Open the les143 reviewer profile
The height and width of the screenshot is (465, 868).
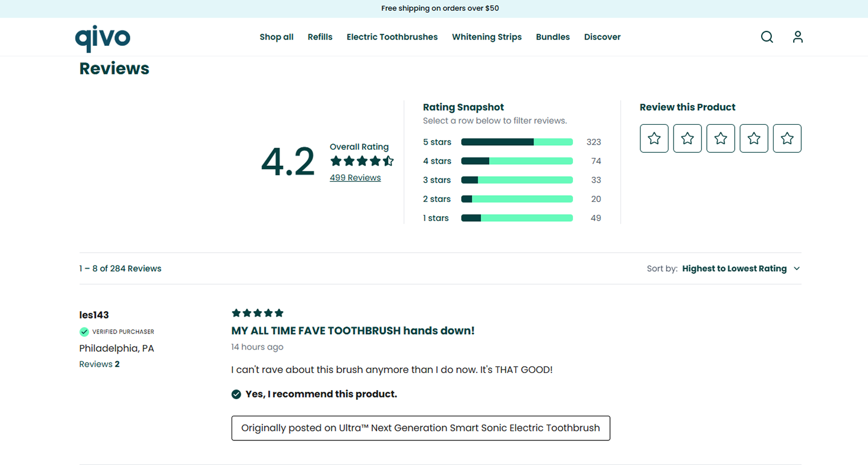pos(94,315)
